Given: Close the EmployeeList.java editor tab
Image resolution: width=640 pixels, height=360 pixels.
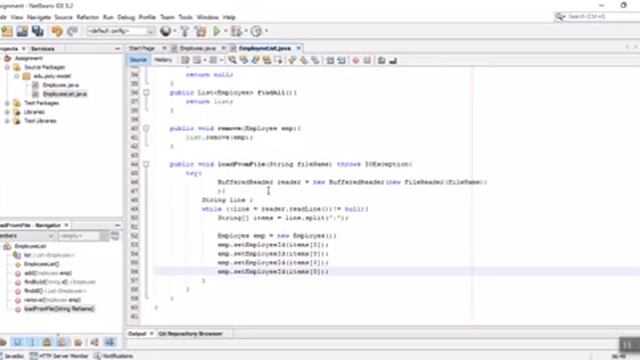Looking at the screenshot, I should 298,48.
